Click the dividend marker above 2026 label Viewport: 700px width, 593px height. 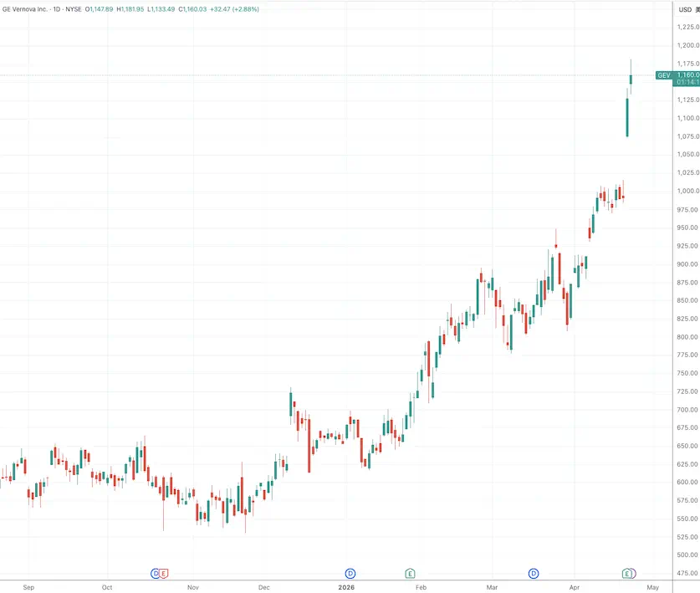pyautogui.click(x=350, y=573)
